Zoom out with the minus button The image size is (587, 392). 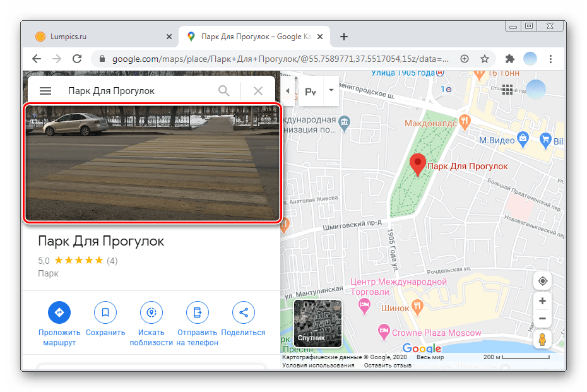coord(542,319)
